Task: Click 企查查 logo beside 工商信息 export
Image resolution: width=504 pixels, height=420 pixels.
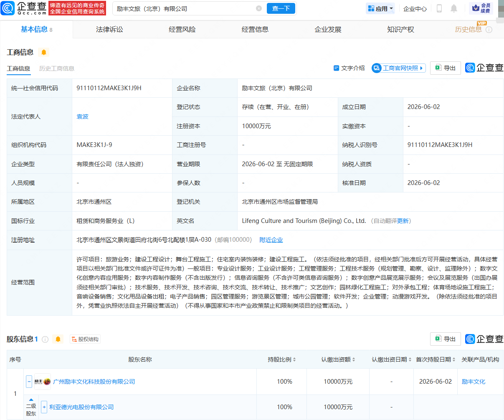Action: [x=484, y=68]
